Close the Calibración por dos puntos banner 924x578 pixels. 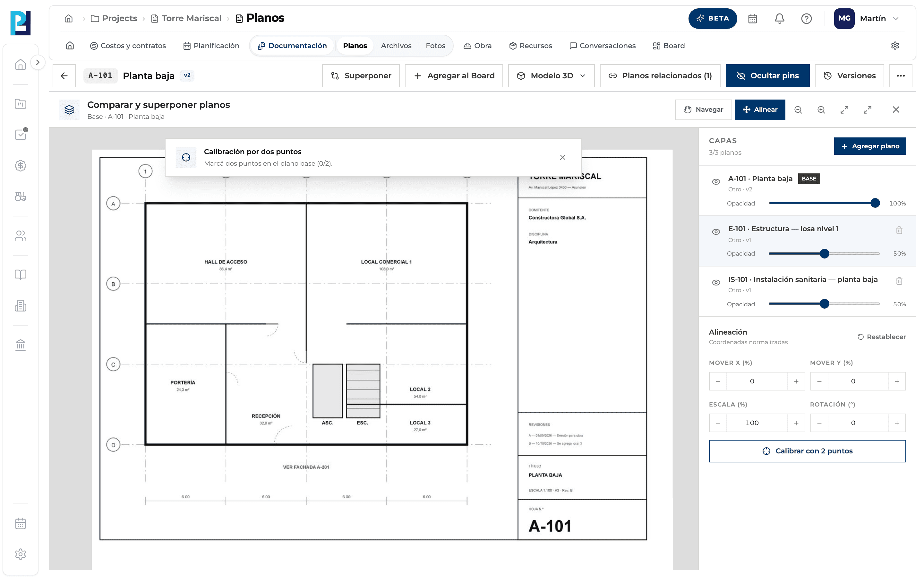coord(562,157)
